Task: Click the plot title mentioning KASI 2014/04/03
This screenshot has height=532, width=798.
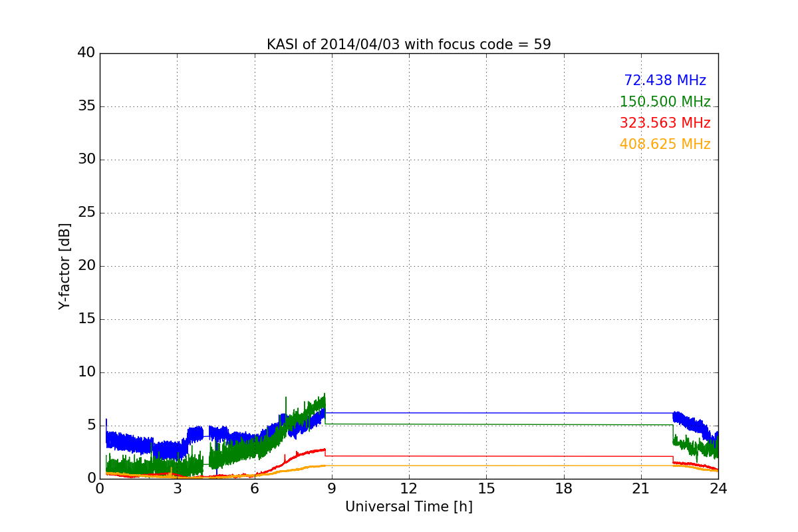Action: 409,45
